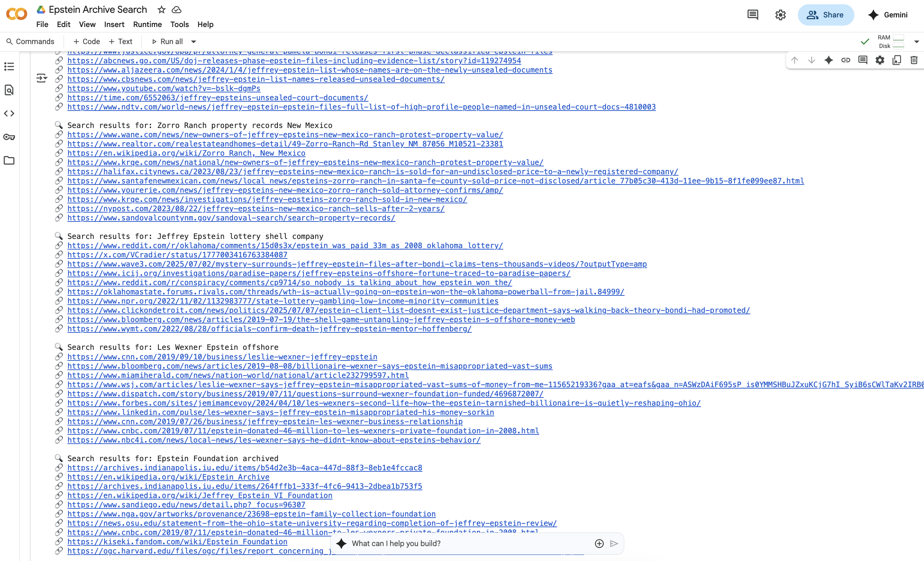The image size is (924, 561).
Task: Expand the runtime resources dropdown arrow
Action: [x=917, y=42]
